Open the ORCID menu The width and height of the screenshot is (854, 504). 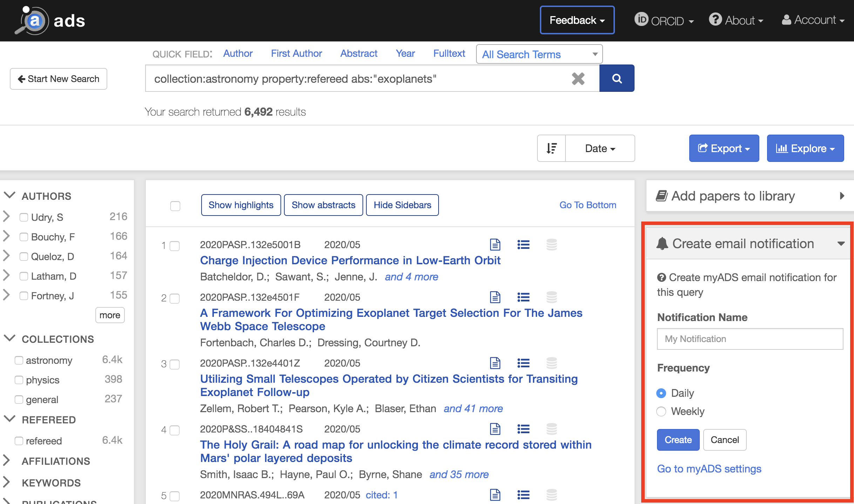coord(664,20)
